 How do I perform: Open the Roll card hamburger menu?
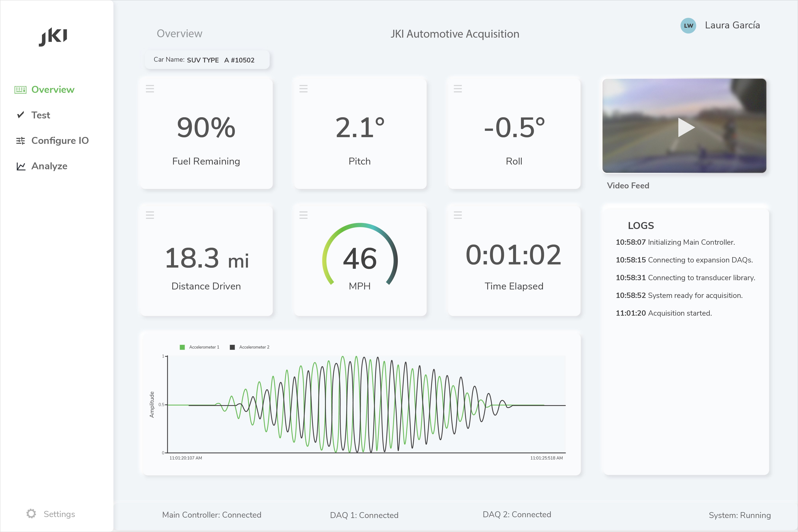coord(458,89)
